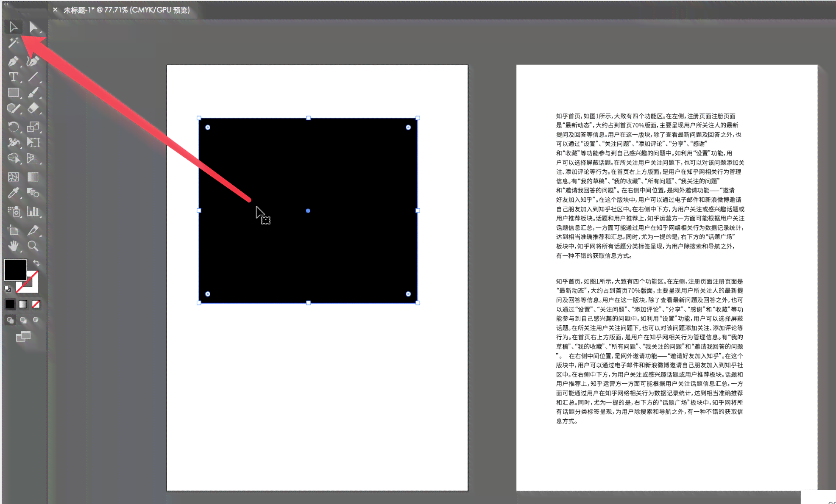Screen dimensions: 836x504
Task: Select the Scale tool
Action: [x=33, y=127]
